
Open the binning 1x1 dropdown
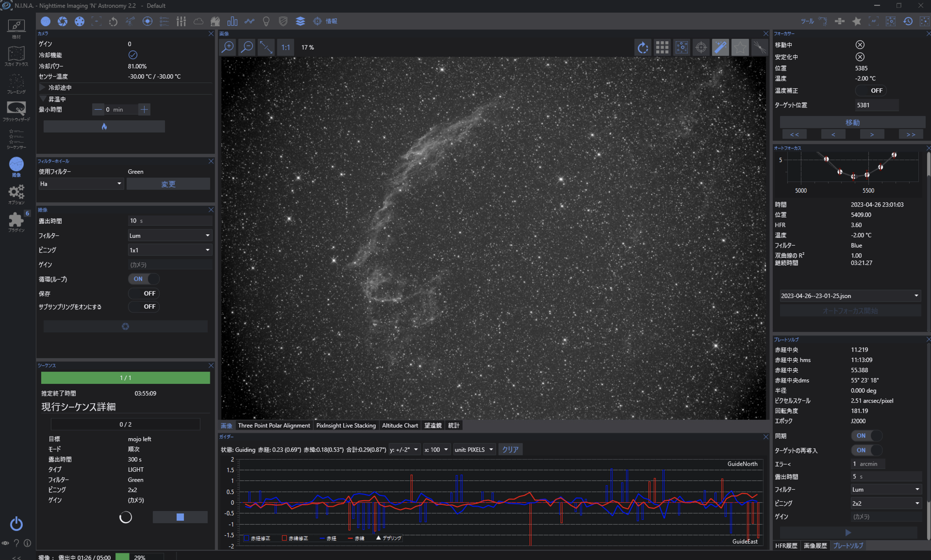[x=169, y=250]
